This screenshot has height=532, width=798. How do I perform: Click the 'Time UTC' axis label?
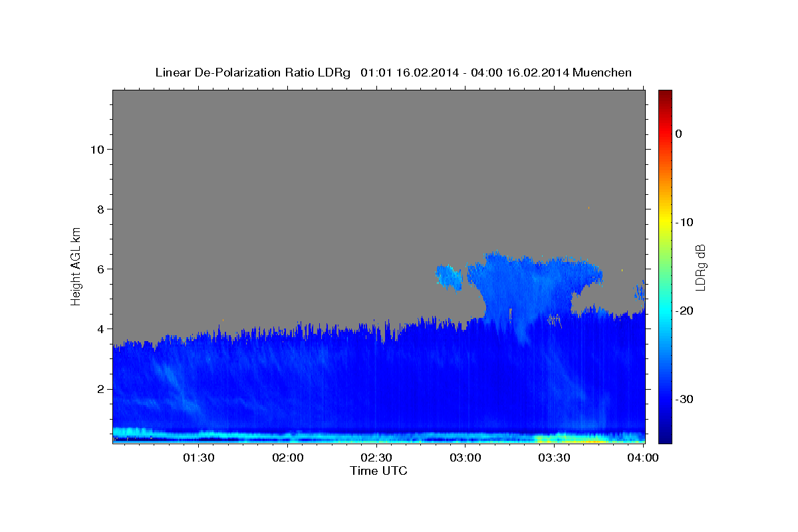[378, 471]
